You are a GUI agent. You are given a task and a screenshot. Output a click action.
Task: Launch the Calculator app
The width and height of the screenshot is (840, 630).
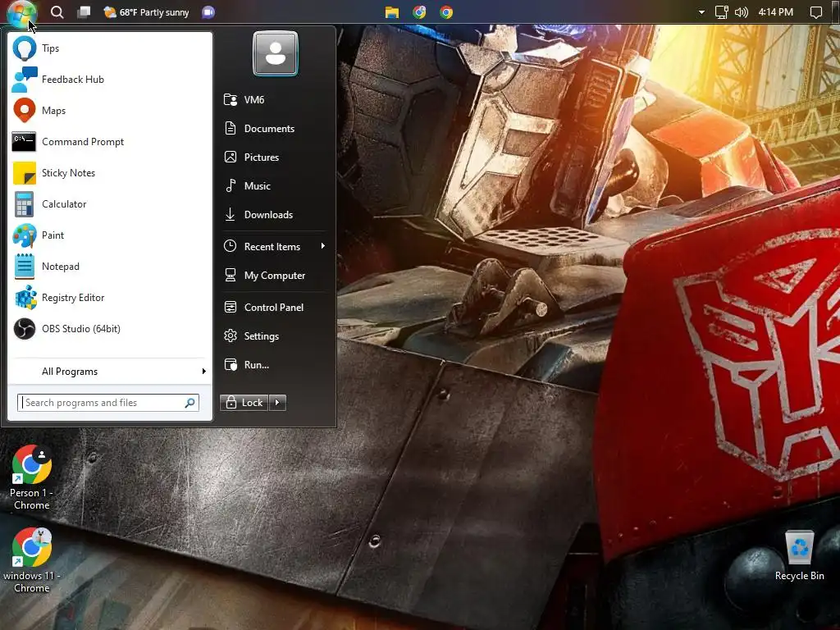(x=110, y=203)
